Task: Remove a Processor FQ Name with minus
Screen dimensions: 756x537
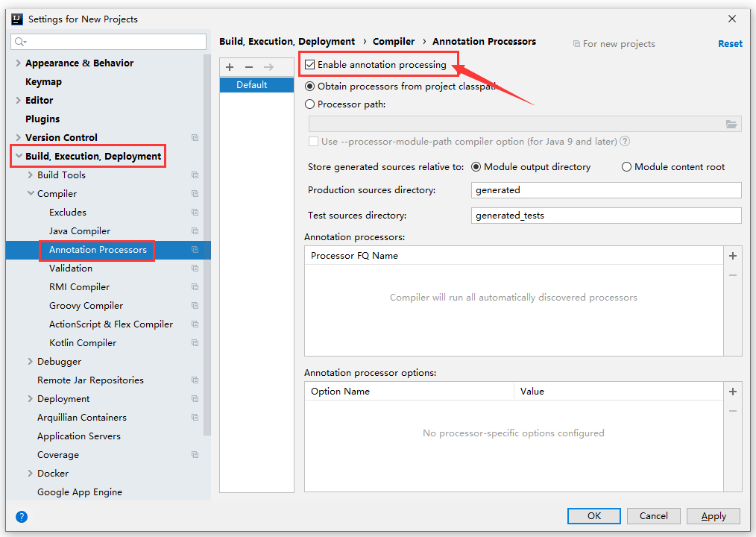Action: pyautogui.click(x=732, y=275)
